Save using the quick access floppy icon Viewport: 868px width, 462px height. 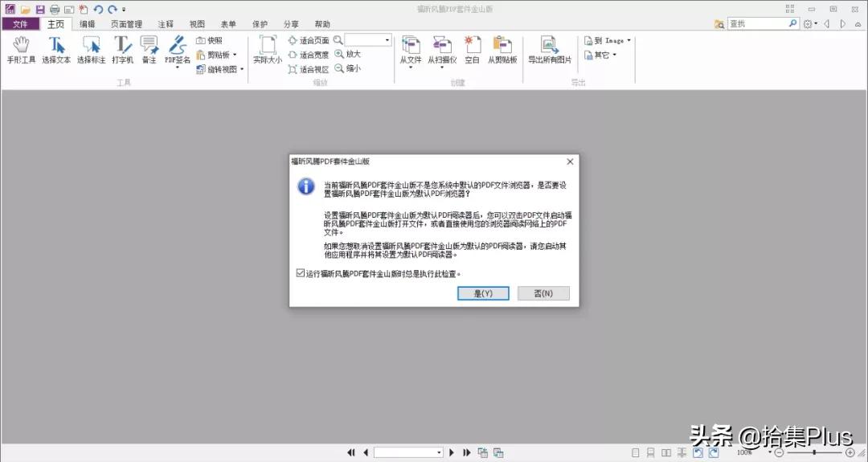40,10
